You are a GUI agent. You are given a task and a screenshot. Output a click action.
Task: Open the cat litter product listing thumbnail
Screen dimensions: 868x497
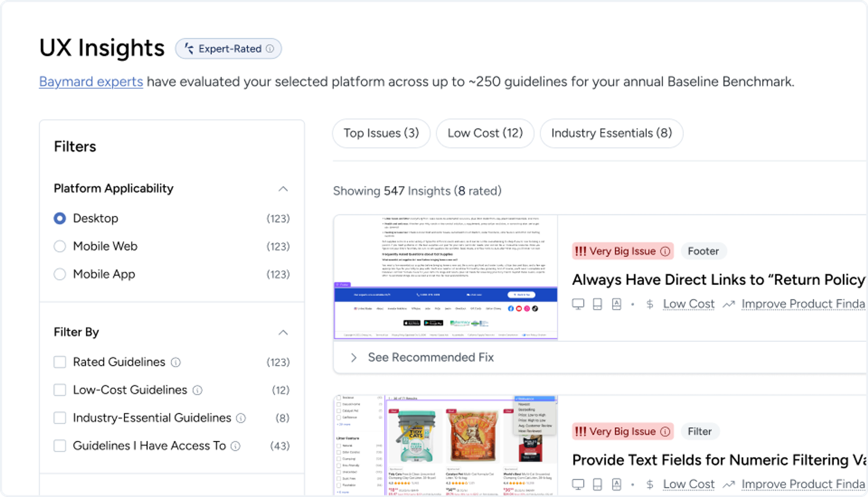446,445
